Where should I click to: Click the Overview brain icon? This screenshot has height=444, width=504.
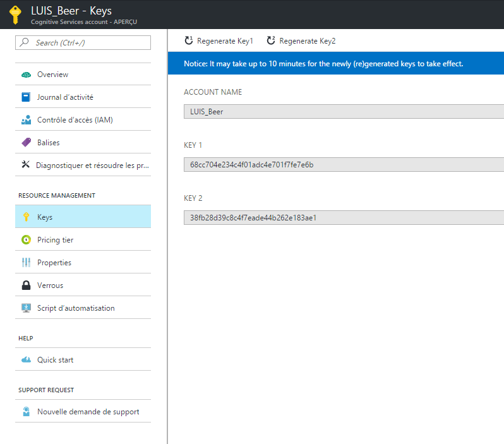tap(26, 75)
